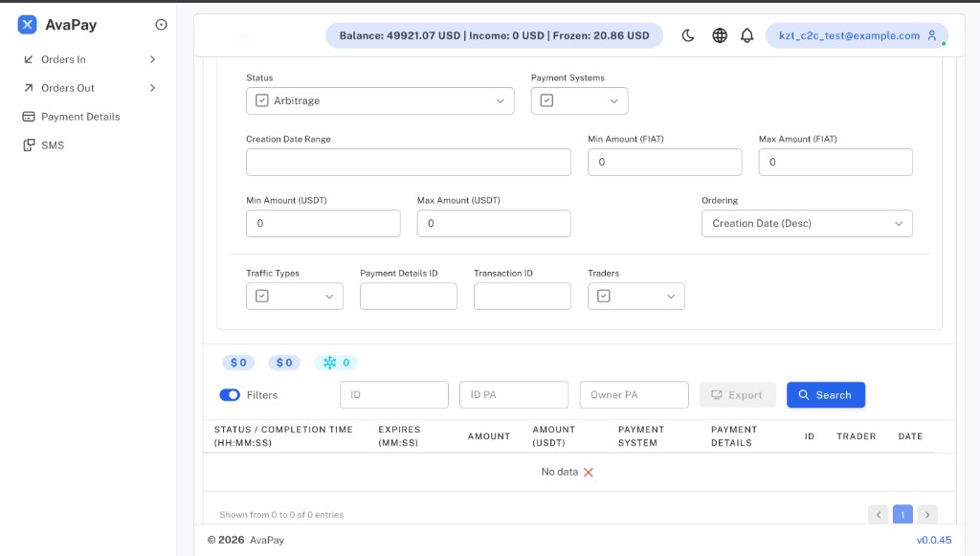
Task: Click the ID PA search field
Action: point(514,395)
